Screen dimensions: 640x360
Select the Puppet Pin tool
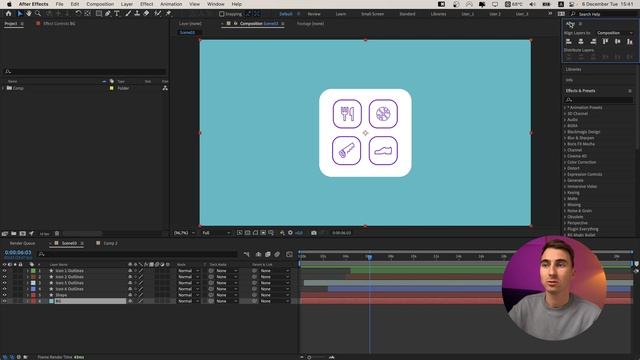168,13
